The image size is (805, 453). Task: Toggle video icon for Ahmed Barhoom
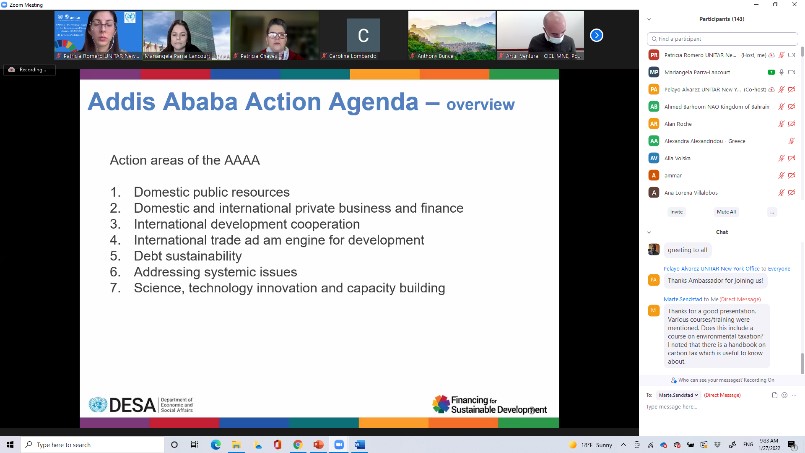pos(791,106)
